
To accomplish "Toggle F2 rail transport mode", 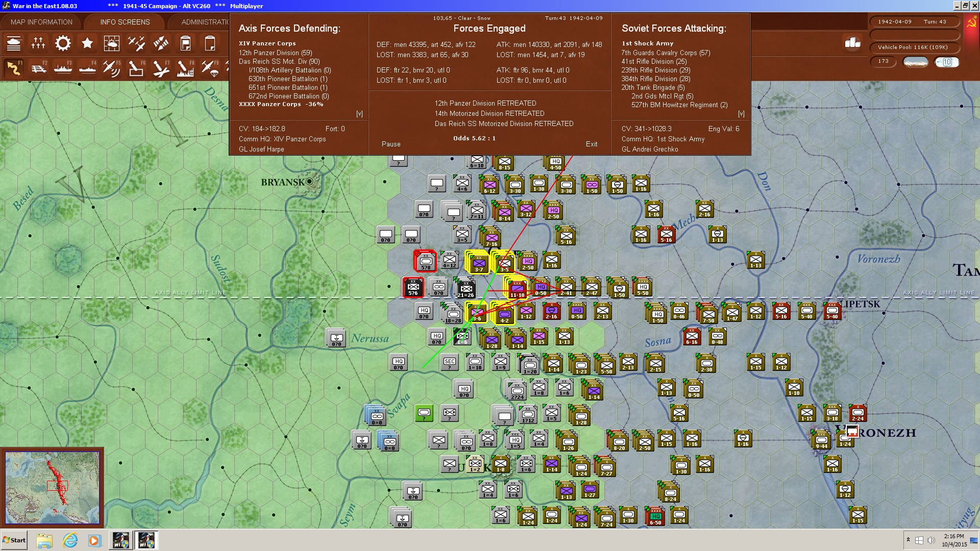I will click(x=38, y=68).
